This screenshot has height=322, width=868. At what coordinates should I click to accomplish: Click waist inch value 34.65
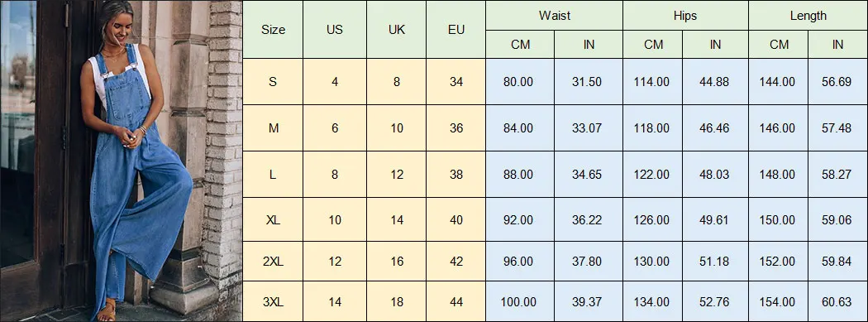click(588, 175)
